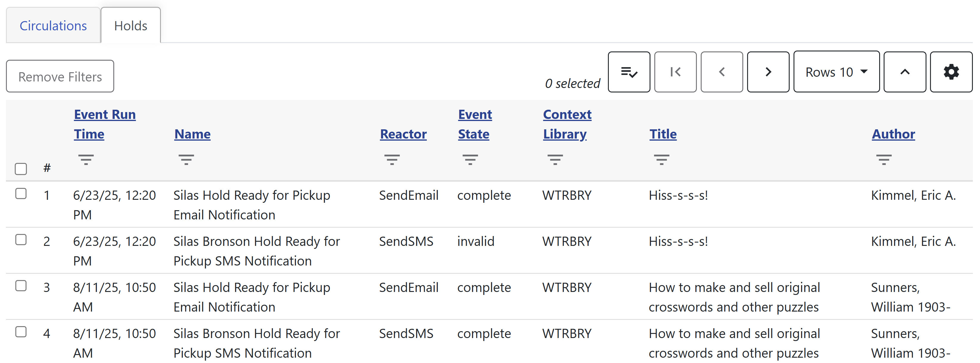Toggle the select-all rows checkbox

[x=21, y=168]
